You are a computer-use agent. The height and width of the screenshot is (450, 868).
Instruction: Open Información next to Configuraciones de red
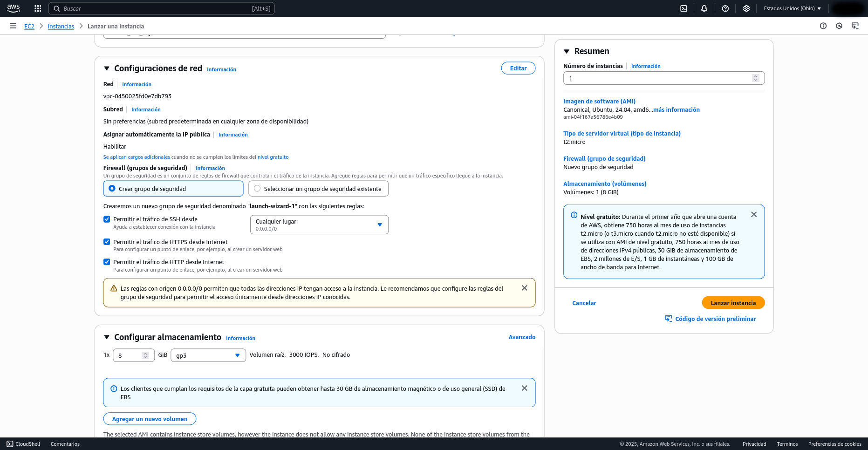pyautogui.click(x=221, y=69)
